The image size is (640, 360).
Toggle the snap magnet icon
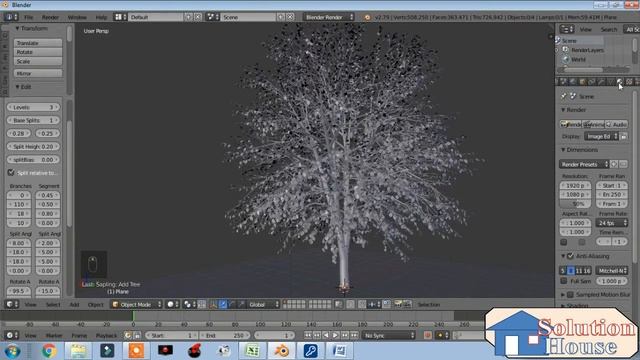(362, 304)
